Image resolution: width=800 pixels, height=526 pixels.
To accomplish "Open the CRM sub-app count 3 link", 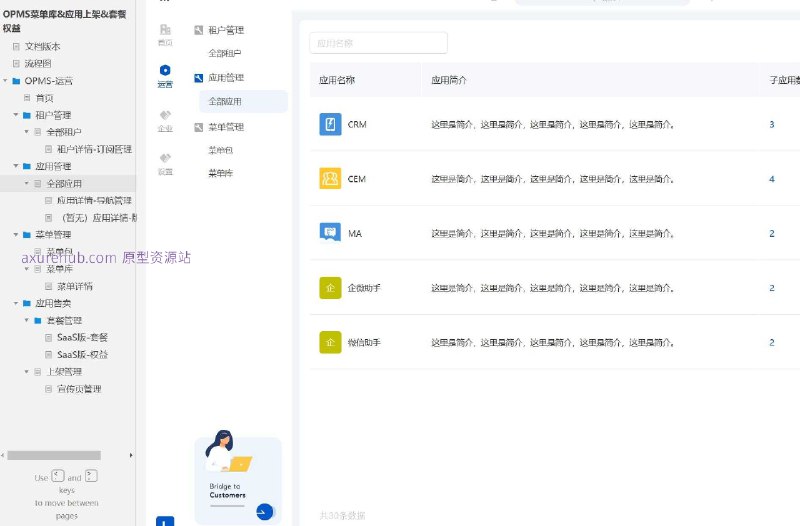I will point(772,124).
